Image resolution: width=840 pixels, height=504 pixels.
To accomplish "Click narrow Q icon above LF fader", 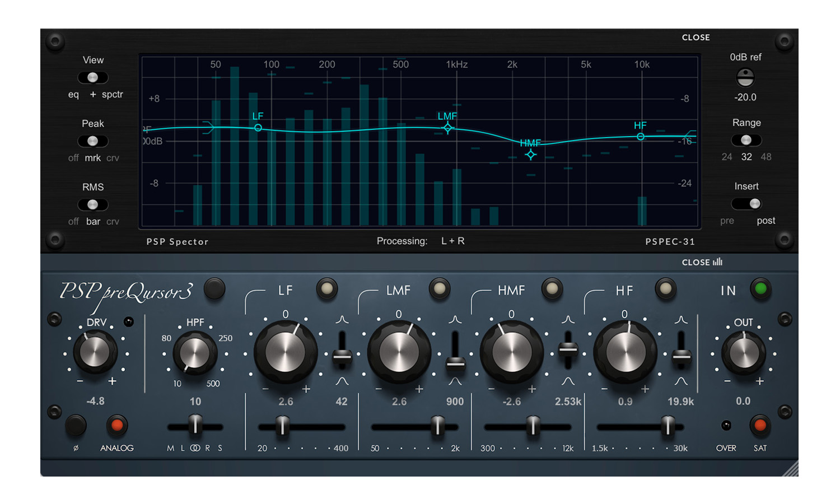I will tap(342, 320).
